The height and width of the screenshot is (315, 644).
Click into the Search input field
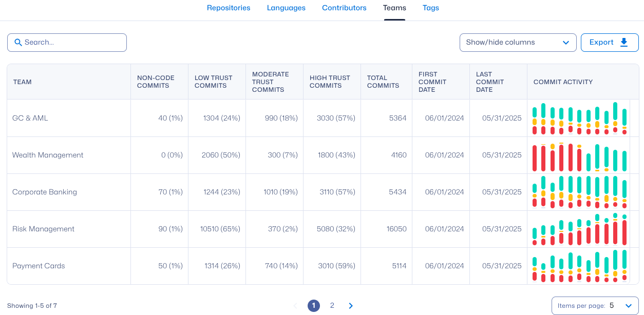[72, 43]
